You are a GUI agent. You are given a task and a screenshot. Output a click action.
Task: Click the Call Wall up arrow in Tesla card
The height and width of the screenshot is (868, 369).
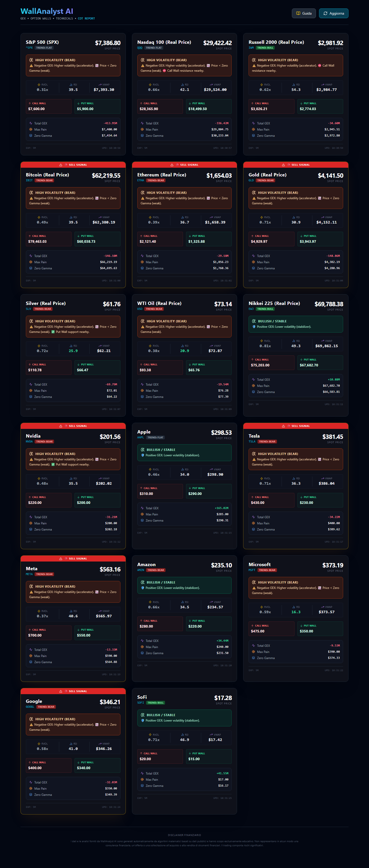[x=252, y=497]
